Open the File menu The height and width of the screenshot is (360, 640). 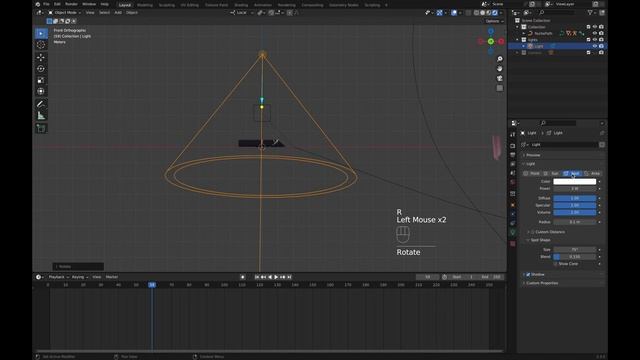click(x=46, y=4)
